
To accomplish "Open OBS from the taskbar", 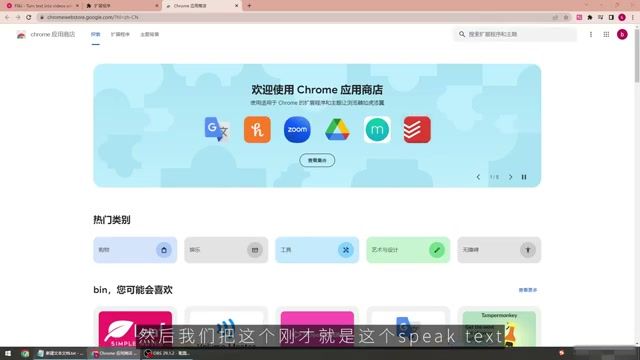I will tap(167, 353).
